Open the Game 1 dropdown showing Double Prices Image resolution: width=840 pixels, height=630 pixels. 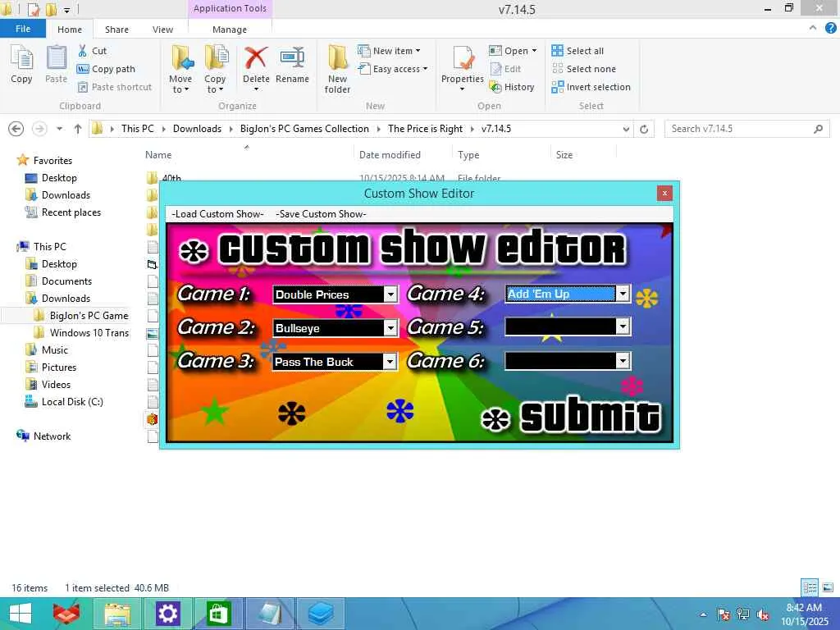tap(390, 294)
